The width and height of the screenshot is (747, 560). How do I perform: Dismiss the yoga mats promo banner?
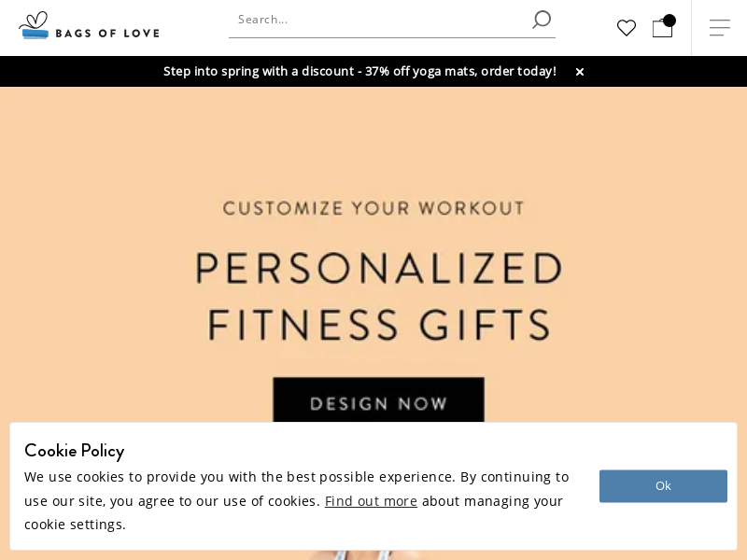(579, 72)
